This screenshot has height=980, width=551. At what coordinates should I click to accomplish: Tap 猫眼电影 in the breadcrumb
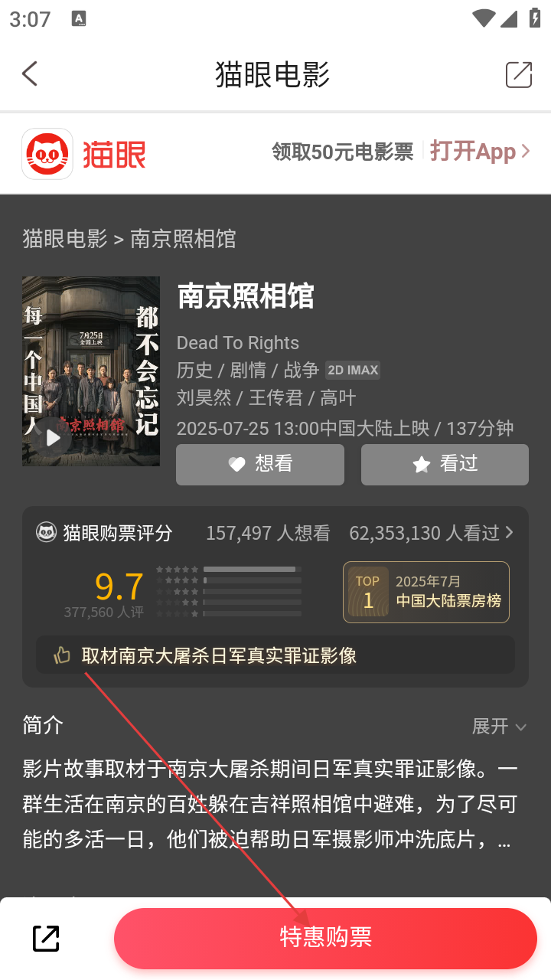click(x=65, y=239)
